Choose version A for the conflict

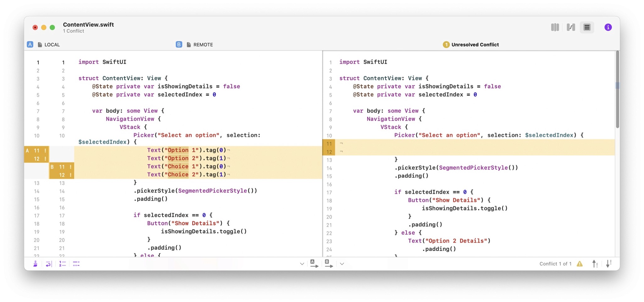314,264
